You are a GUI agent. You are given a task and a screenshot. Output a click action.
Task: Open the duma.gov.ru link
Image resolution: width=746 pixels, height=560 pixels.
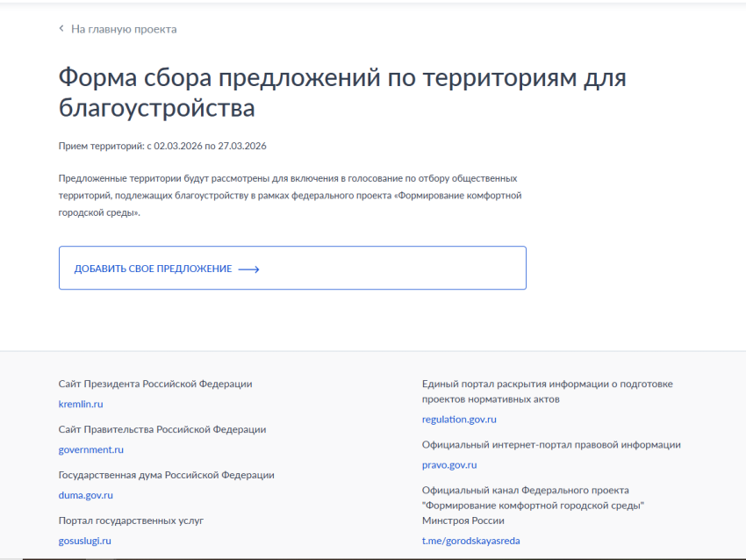[87, 494]
